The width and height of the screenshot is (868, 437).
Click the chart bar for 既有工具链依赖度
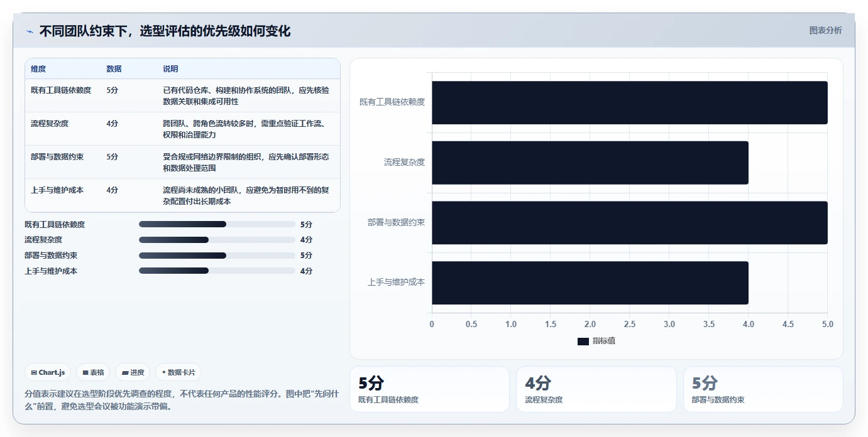point(629,102)
